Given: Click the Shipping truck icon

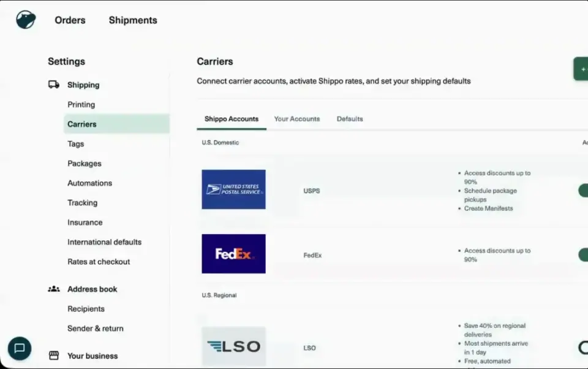Looking at the screenshot, I should (54, 85).
